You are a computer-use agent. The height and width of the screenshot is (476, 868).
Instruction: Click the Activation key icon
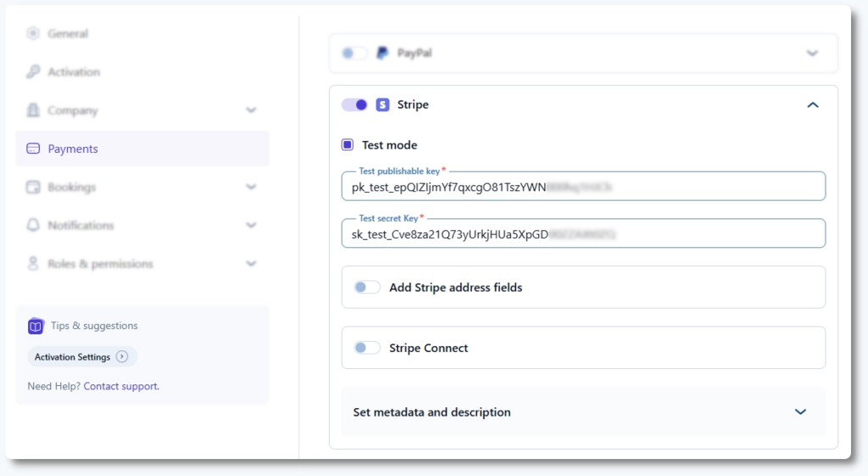(x=33, y=72)
